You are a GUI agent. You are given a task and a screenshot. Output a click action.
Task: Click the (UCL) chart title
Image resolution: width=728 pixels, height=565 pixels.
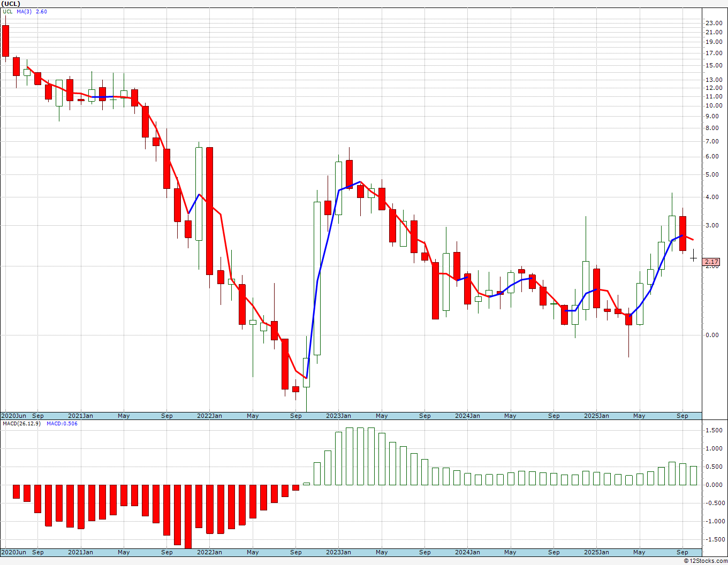click(x=11, y=4)
